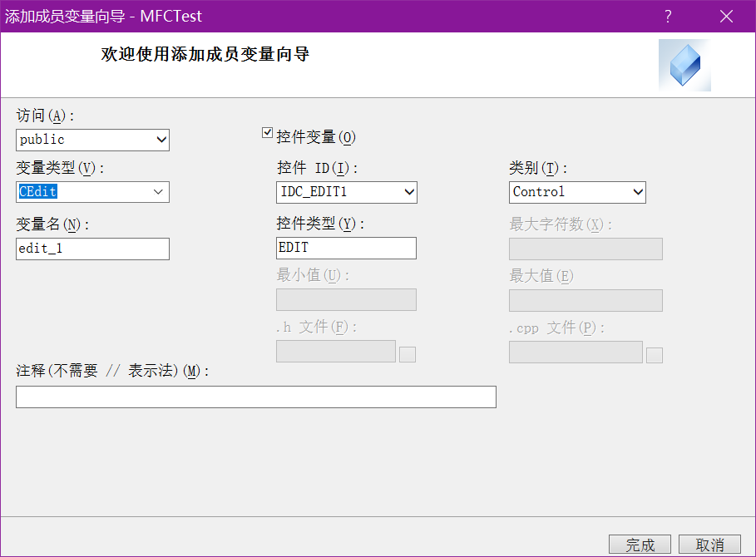Click the 最小值 input field
Image resolution: width=756 pixels, height=557 pixels.
click(x=346, y=300)
